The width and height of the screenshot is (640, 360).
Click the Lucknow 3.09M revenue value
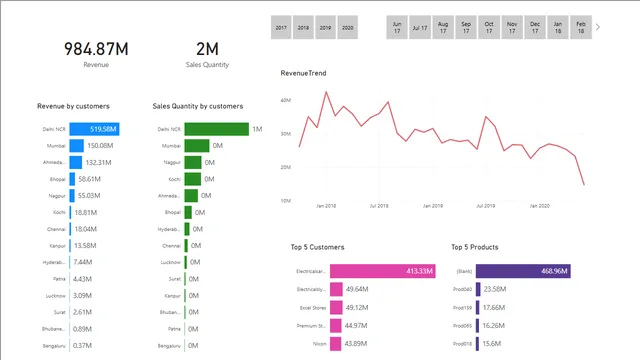point(82,296)
